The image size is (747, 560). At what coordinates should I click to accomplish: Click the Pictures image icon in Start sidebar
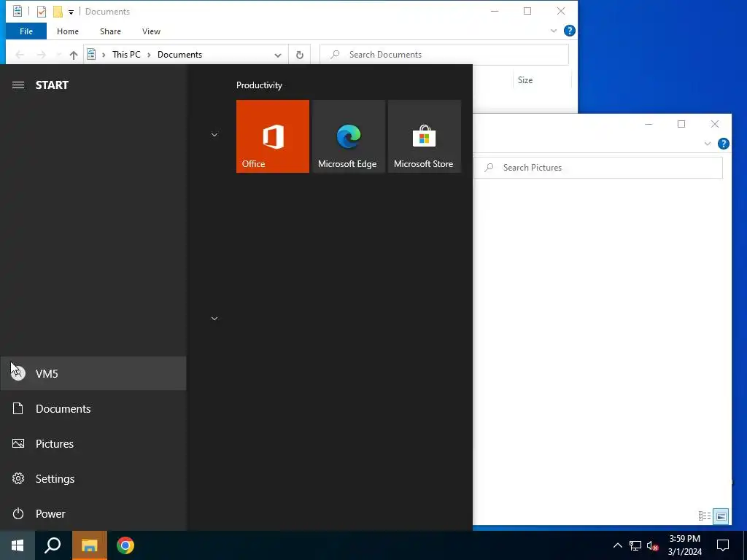pos(18,443)
